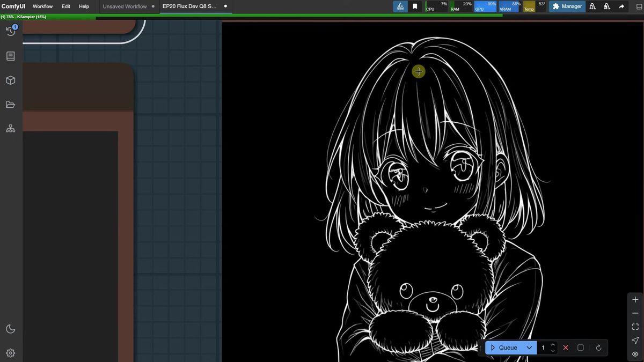
Task: Decrease batch count with down arrow
Action: 553,351
